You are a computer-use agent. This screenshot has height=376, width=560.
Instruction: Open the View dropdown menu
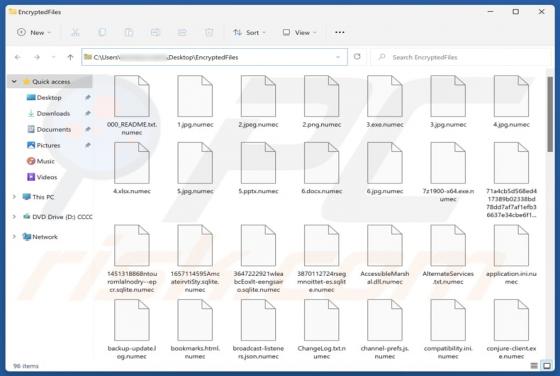[299, 32]
